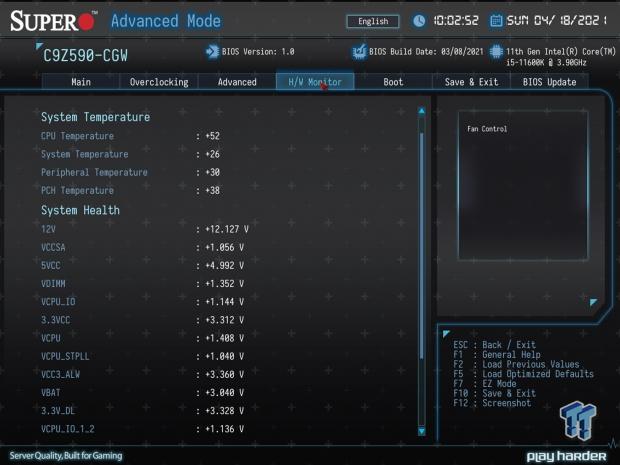Click the calendar icon beside the date

click(496, 21)
